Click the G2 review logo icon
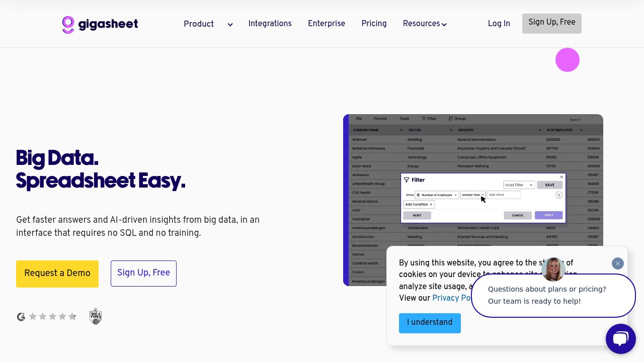The width and height of the screenshot is (644, 362). (x=21, y=317)
